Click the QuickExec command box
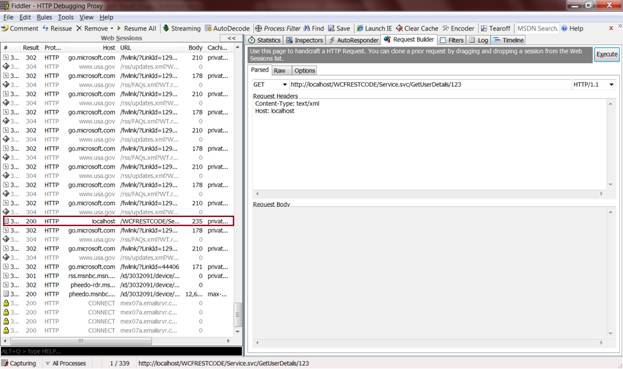The height and width of the screenshot is (369, 623). click(121, 352)
